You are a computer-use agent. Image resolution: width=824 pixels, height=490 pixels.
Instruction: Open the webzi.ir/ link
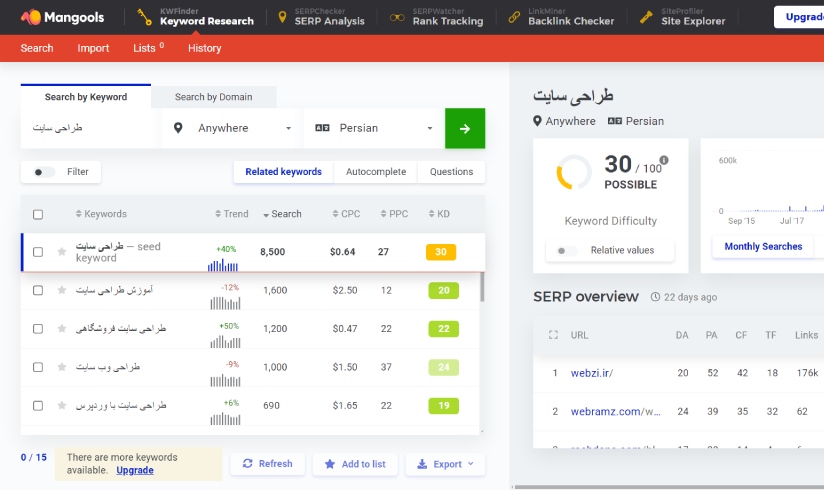pyautogui.click(x=592, y=373)
